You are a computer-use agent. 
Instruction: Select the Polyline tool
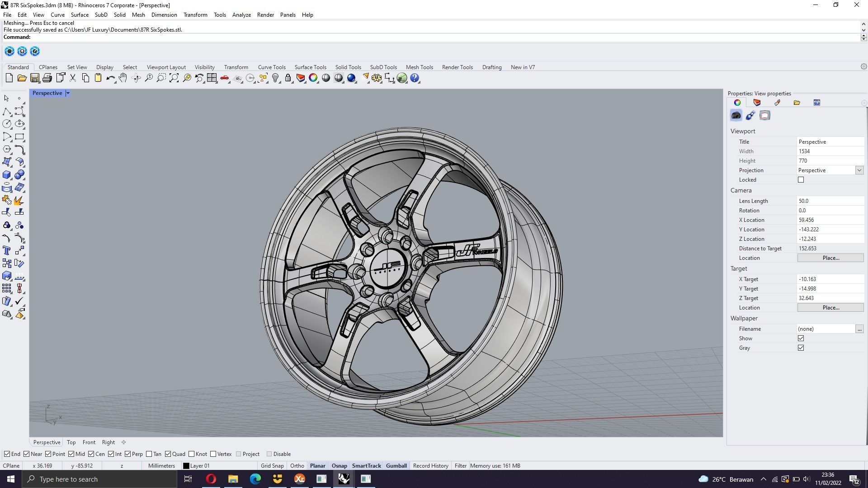[7, 111]
